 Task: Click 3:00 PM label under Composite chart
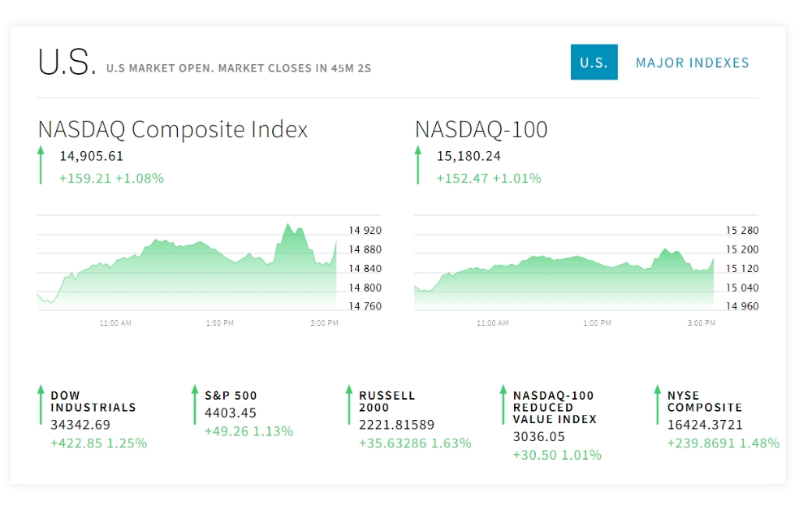324,322
